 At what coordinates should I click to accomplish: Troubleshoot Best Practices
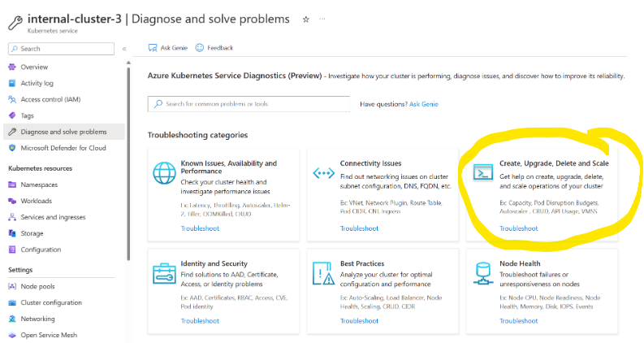tap(360, 321)
